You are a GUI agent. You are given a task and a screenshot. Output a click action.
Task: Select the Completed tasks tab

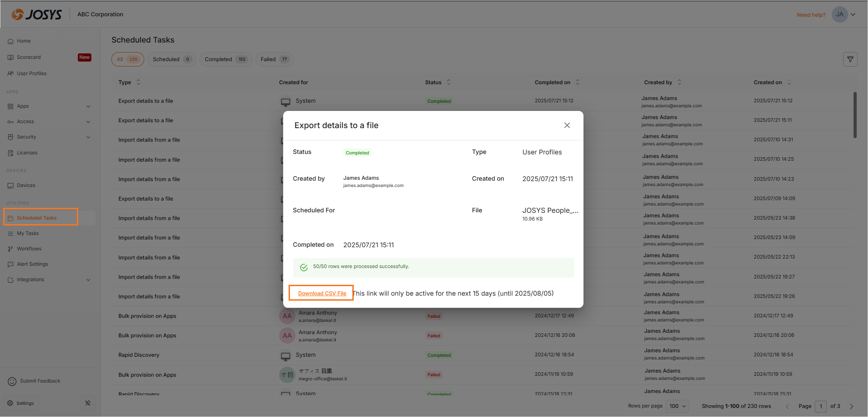pyautogui.click(x=225, y=59)
